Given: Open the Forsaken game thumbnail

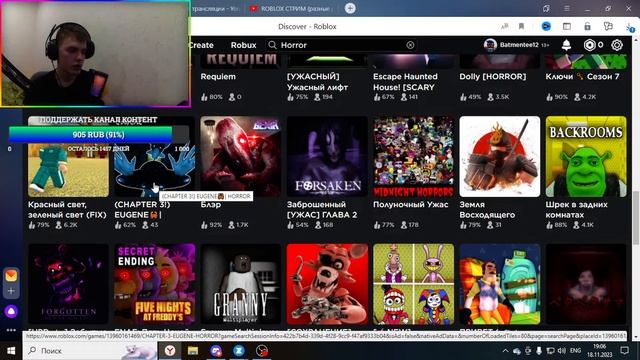Looking at the screenshot, I should coord(327,156).
